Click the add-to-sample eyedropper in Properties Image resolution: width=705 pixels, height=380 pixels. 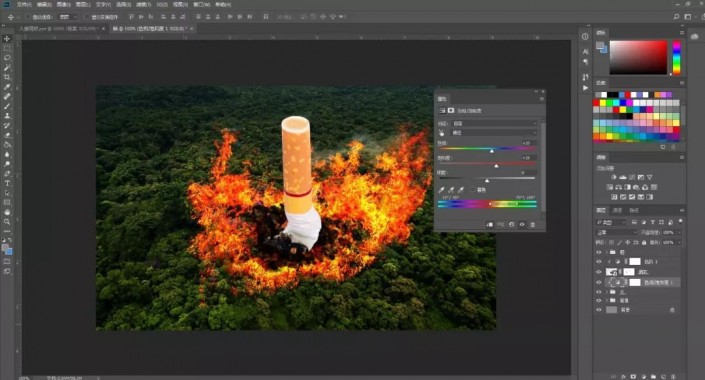point(451,190)
